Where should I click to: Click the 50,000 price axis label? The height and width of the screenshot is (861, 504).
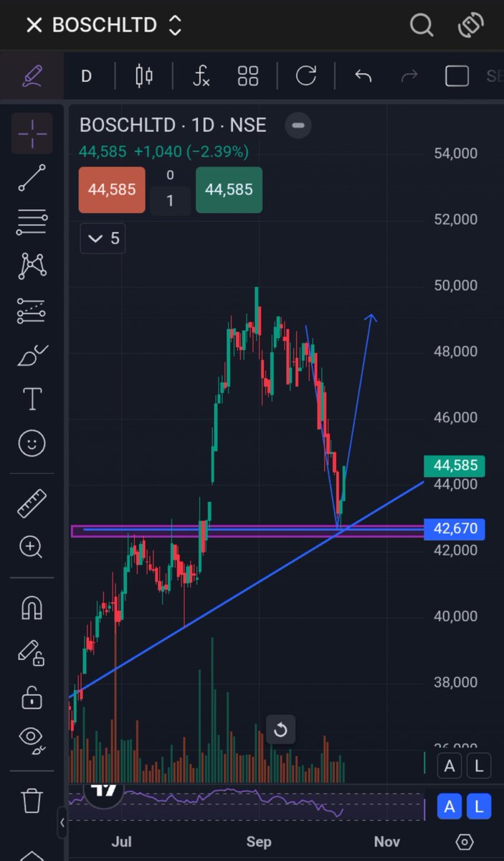click(456, 286)
